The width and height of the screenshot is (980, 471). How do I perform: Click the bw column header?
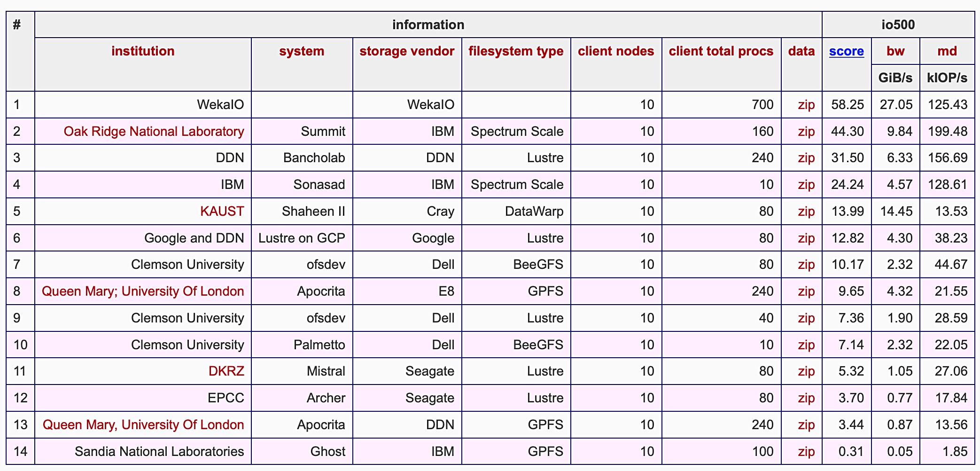pyautogui.click(x=895, y=51)
